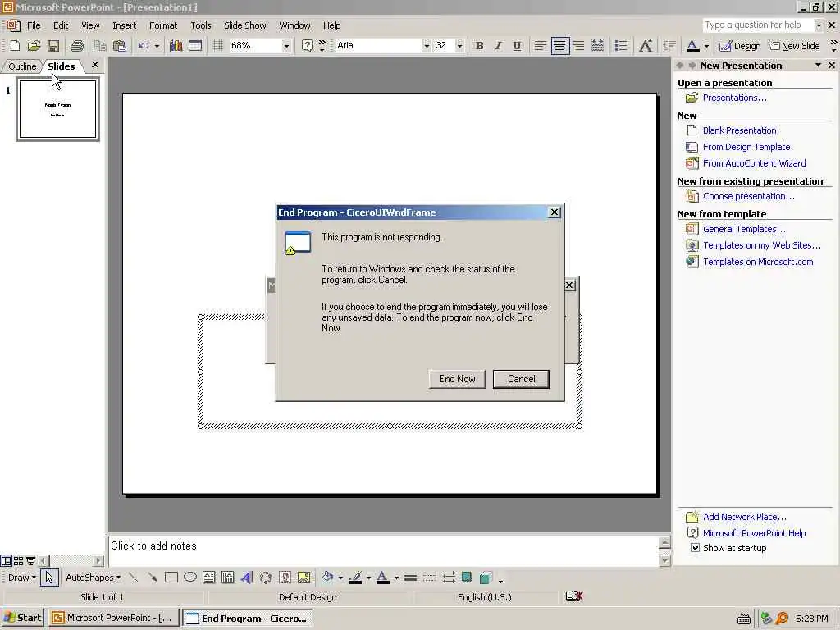Click the Windows Start button
Screen dimensions: 840x630
coord(22,618)
